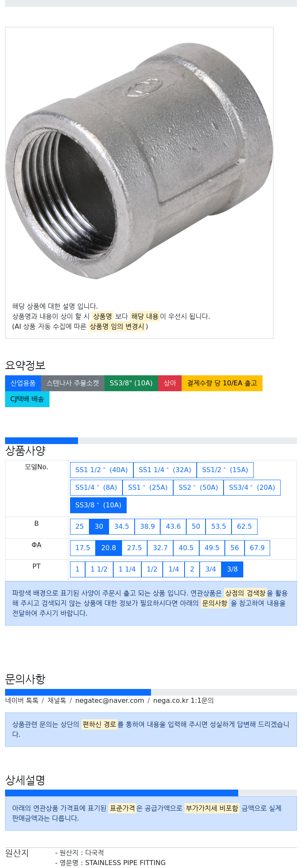Click the blue 산업용품 category tag
The width and height of the screenshot is (302, 868).
pyautogui.click(x=23, y=383)
